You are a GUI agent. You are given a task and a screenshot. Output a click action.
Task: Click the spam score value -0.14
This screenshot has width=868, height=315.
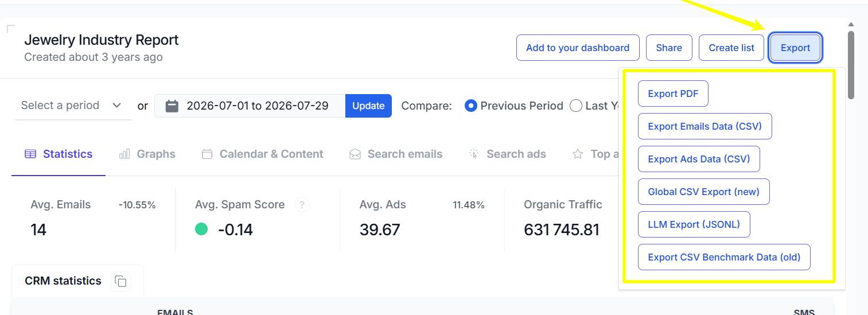pyautogui.click(x=235, y=230)
